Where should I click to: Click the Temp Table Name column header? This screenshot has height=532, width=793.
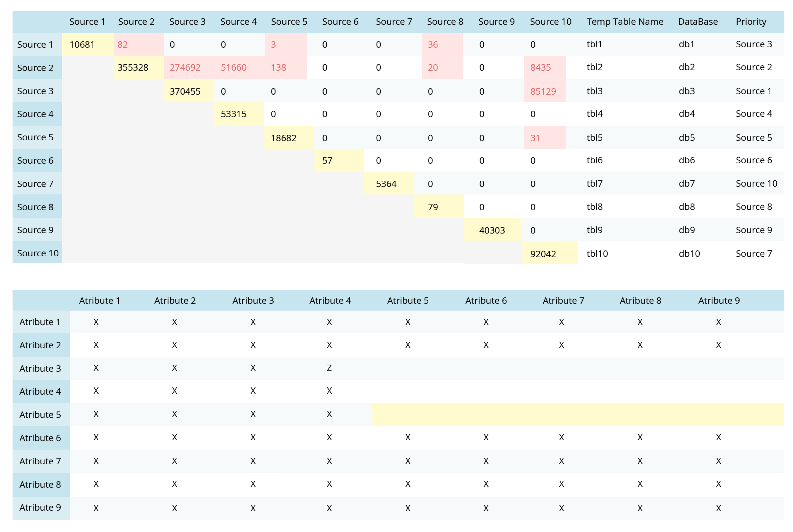[625, 22]
